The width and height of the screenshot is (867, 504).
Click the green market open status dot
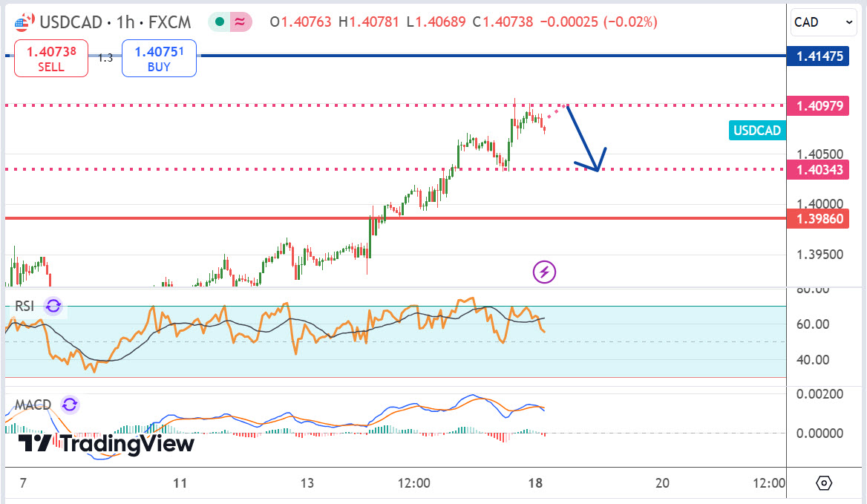[220, 22]
